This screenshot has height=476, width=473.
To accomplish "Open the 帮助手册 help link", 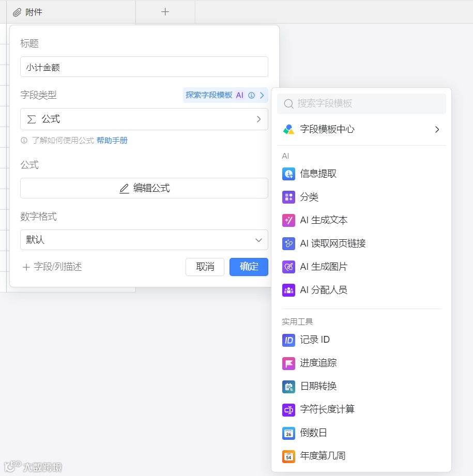I will [x=112, y=140].
